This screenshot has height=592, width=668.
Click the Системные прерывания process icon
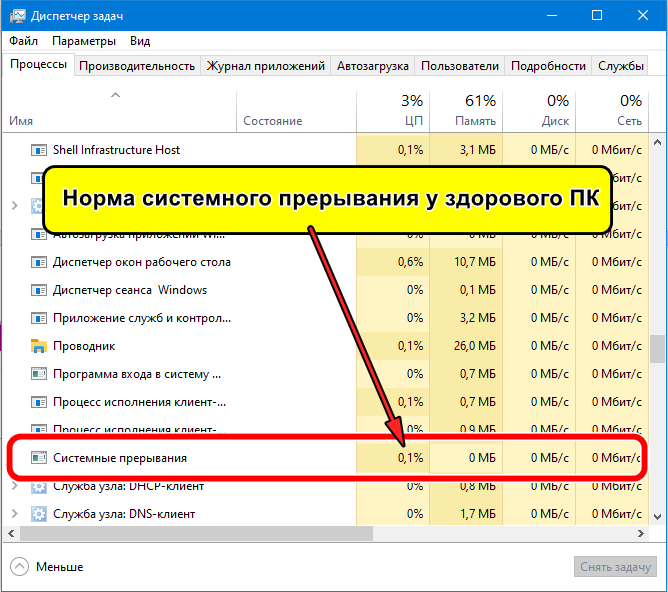coord(39,458)
